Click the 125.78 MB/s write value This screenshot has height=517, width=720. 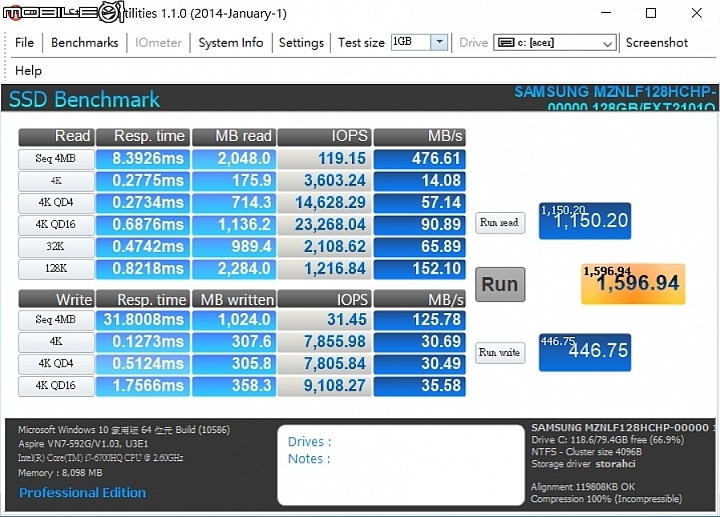pyautogui.click(x=420, y=320)
